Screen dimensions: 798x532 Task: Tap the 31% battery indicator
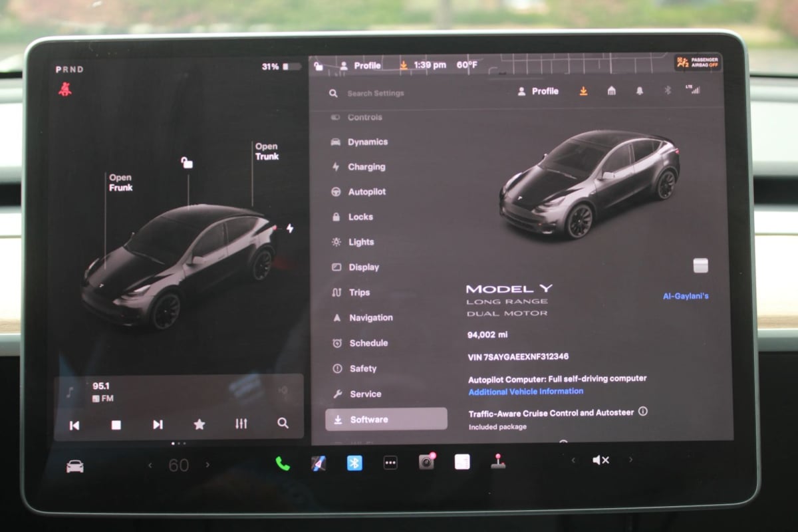pos(281,67)
